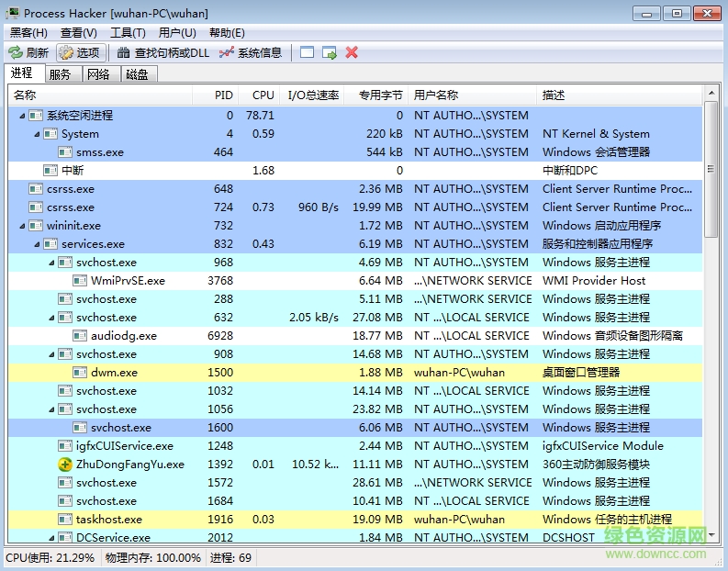Click the red X terminate toolbar icon
The width and height of the screenshot is (728, 571).
click(352, 53)
